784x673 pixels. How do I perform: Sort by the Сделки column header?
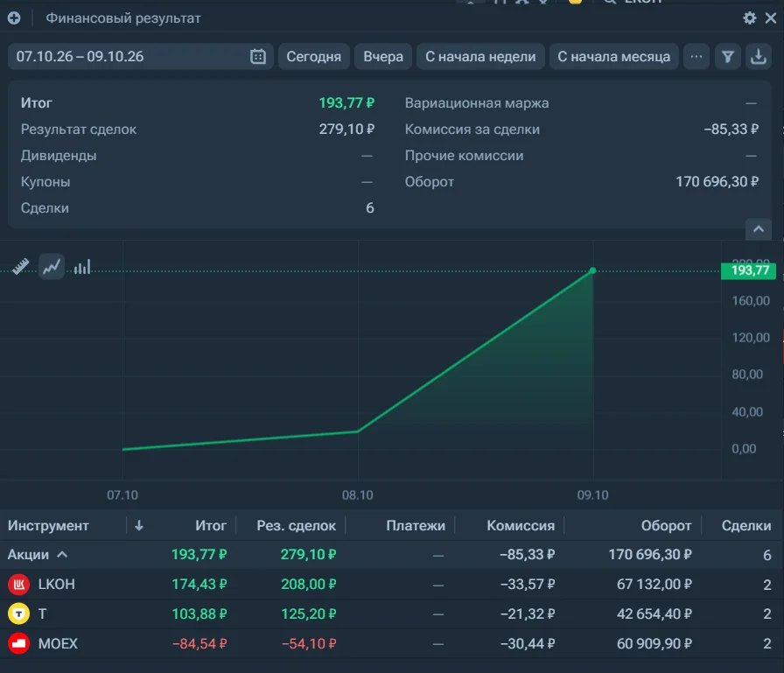click(x=746, y=525)
